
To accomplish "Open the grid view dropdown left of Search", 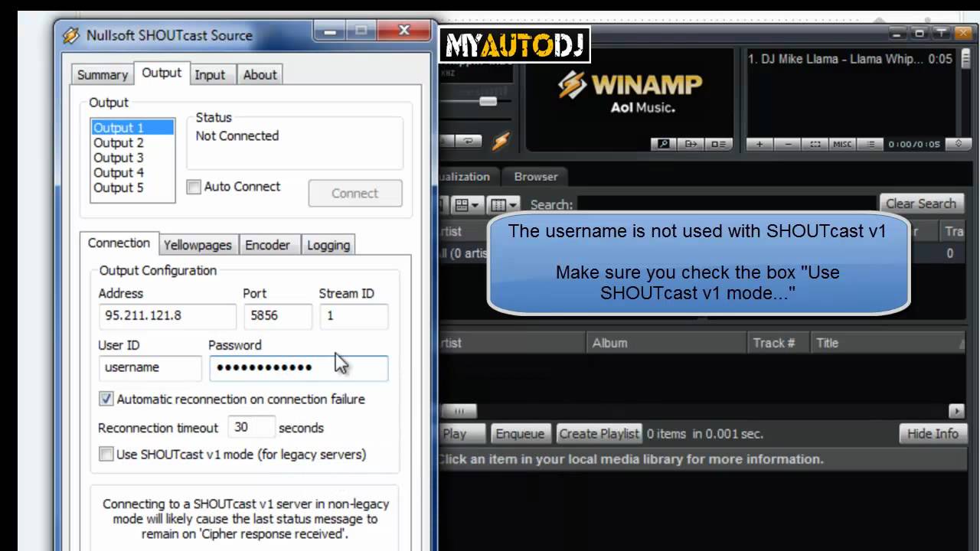I will click(467, 204).
